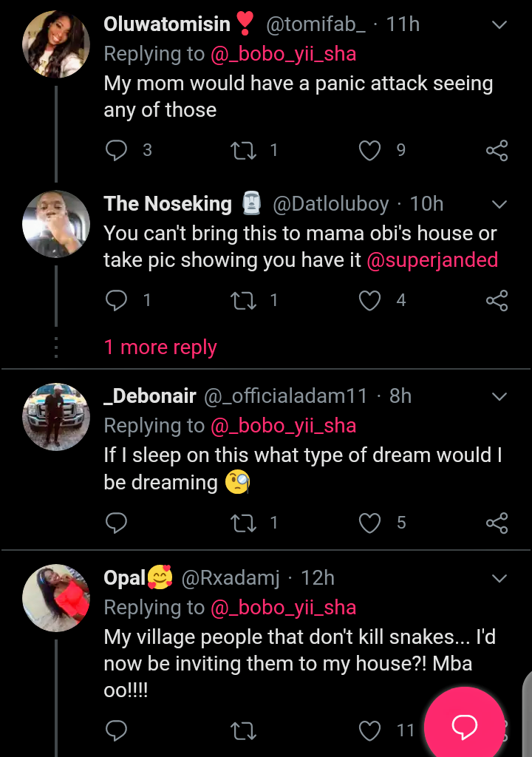This screenshot has width=532, height=757.
Task: Expand options chevron on Opal's tweet
Action: point(499,578)
